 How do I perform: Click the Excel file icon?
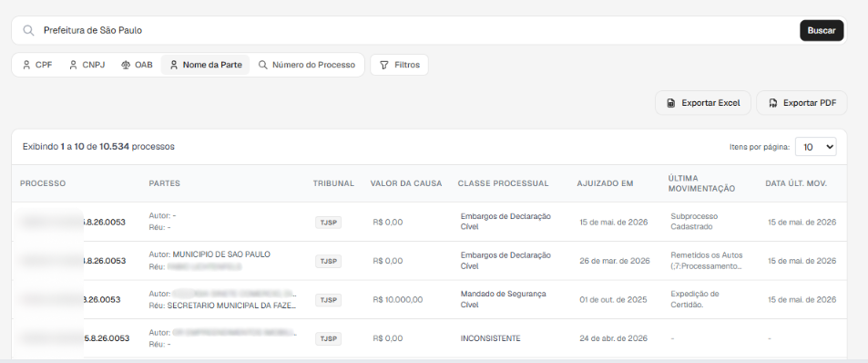click(671, 103)
